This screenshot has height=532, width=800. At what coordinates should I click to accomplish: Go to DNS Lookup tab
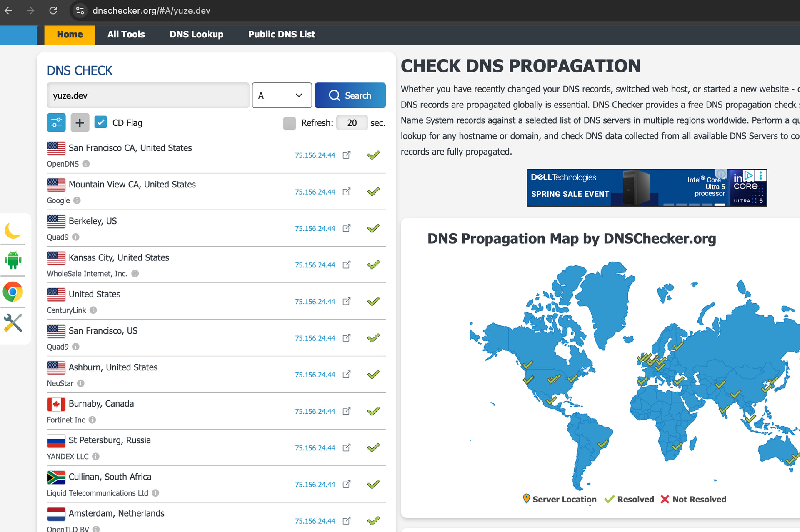tap(196, 35)
